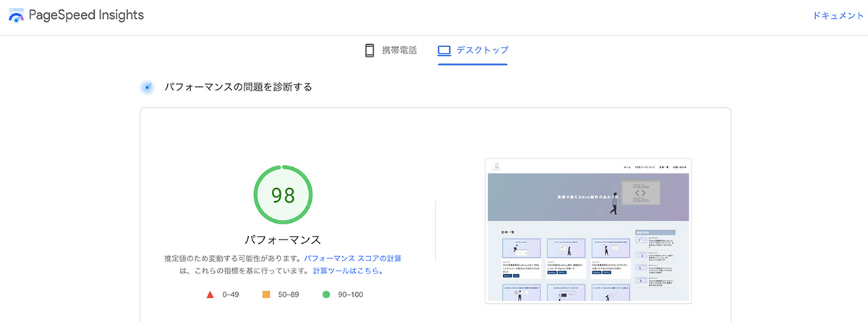The height and width of the screenshot is (322, 868).
Task: Click the PageSpeed Insights logo icon
Action: click(x=16, y=15)
